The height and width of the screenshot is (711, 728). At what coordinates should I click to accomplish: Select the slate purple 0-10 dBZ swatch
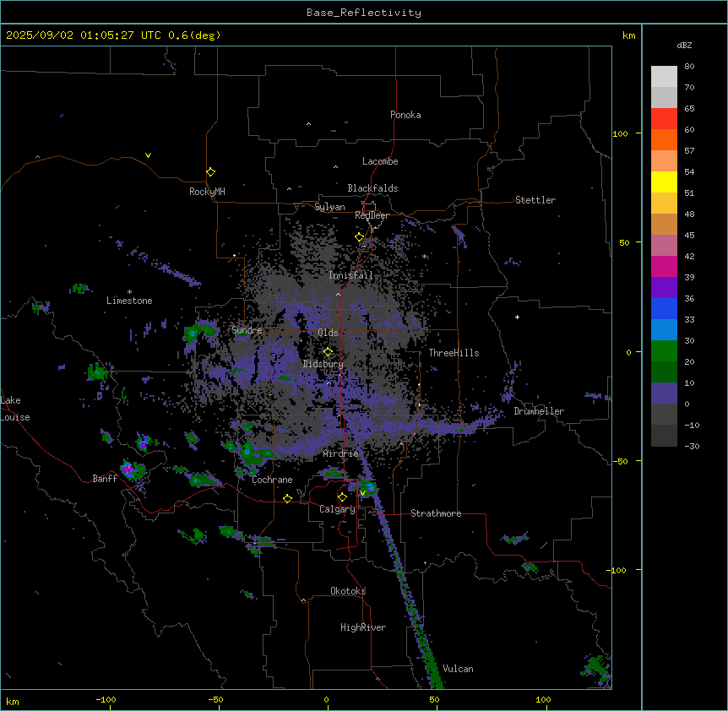664,393
